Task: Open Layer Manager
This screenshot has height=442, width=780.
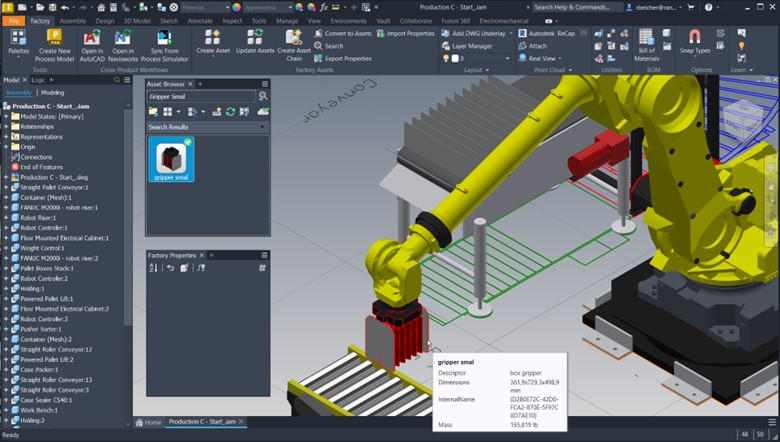Action: point(467,46)
